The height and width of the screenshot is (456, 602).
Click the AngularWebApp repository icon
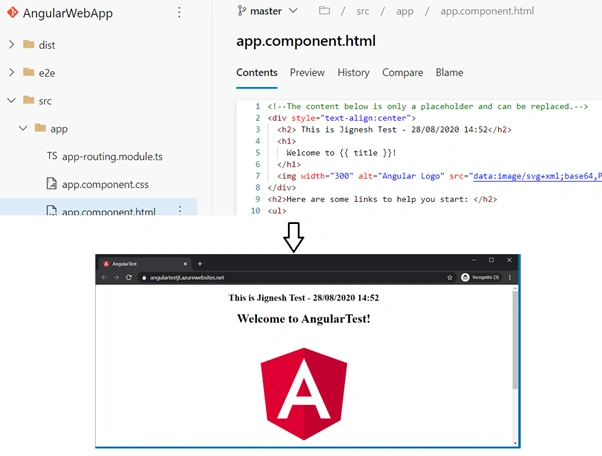(13, 13)
